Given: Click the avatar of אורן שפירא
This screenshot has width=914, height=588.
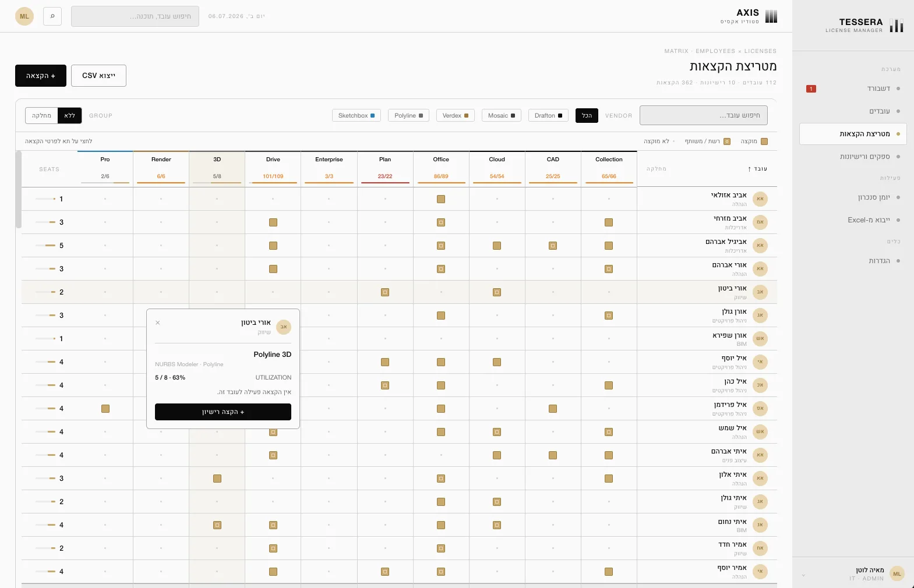Looking at the screenshot, I should click(760, 339).
